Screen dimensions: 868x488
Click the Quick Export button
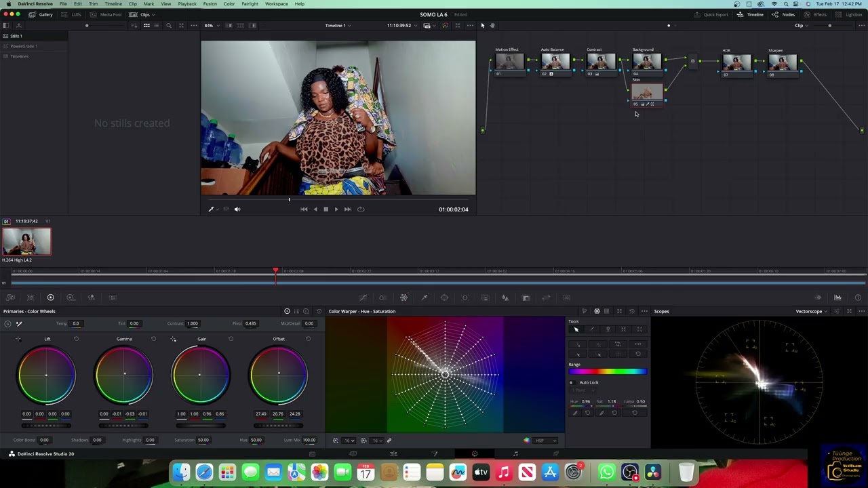pos(711,14)
